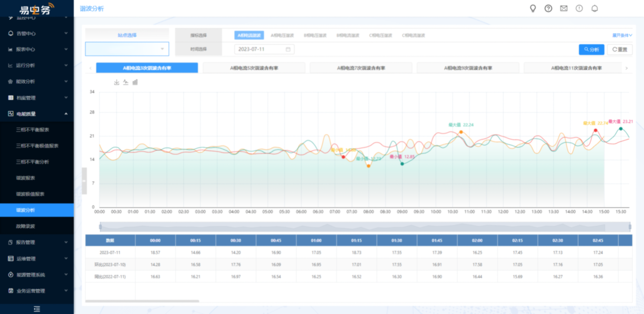Open 谐波报表 in the sidebar

click(25, 178)
